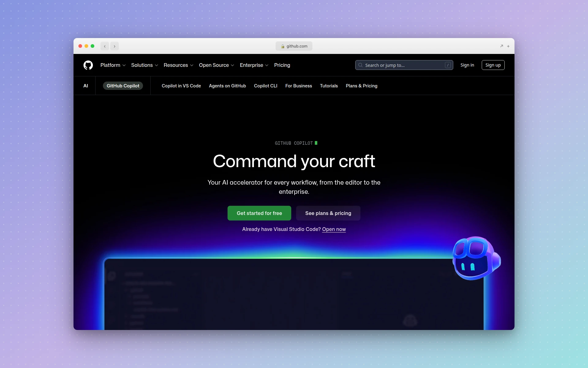Image resolution: width=588 pixels, height=368 pixels.
Task: Open the Tutorials section
Action: tap(329, 86)
